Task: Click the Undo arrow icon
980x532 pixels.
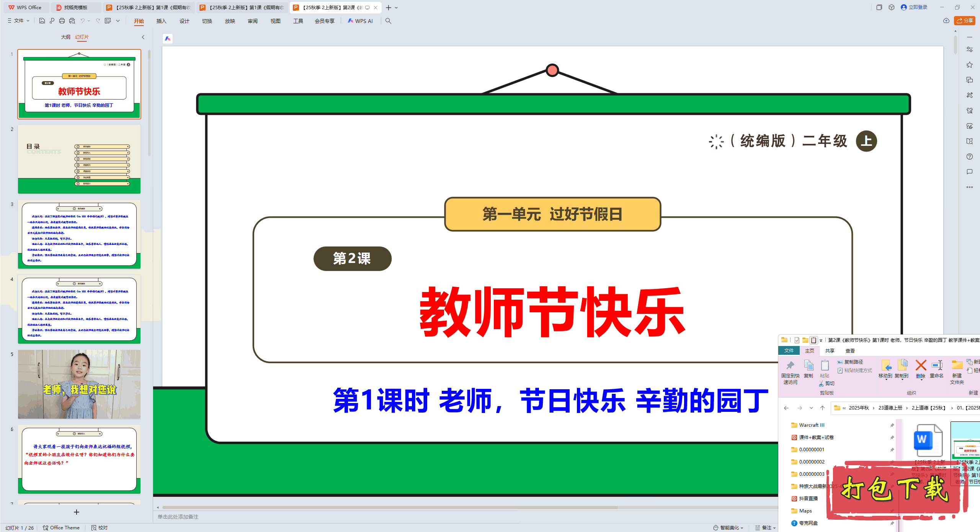Action: click(x=82, y=21)
